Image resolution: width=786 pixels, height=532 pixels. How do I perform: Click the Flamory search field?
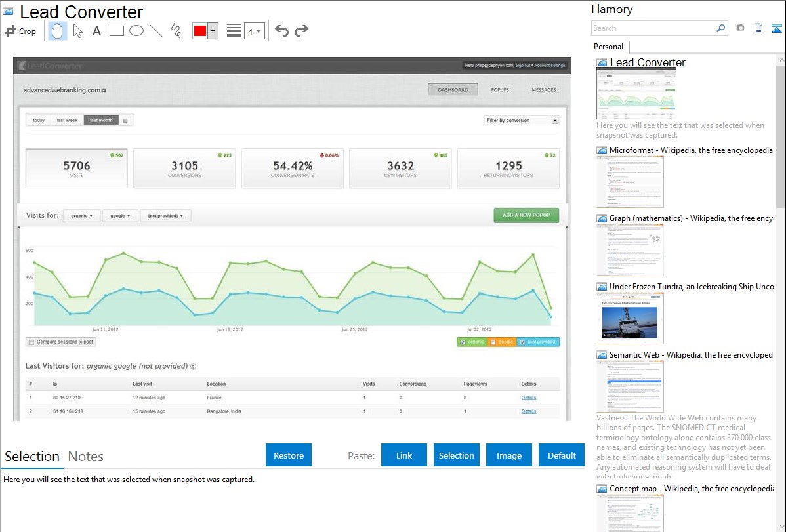[653, 28]
